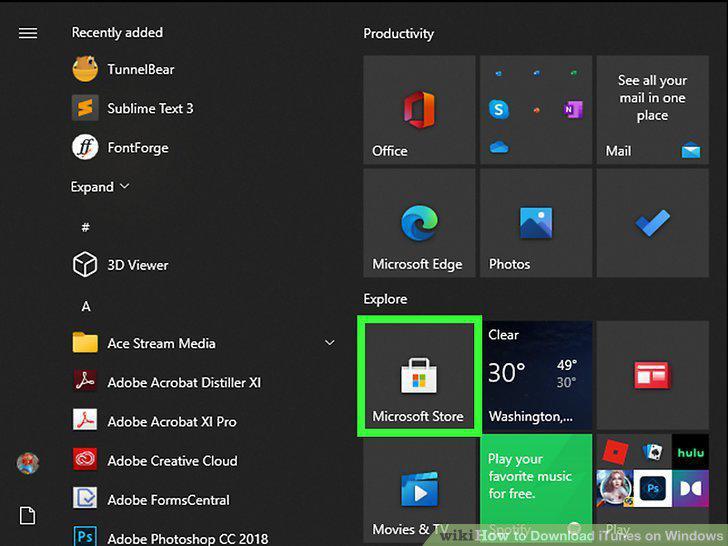728x546 pixels.
Task: Open the # letter index header
Action: click(x=85, y=227)
